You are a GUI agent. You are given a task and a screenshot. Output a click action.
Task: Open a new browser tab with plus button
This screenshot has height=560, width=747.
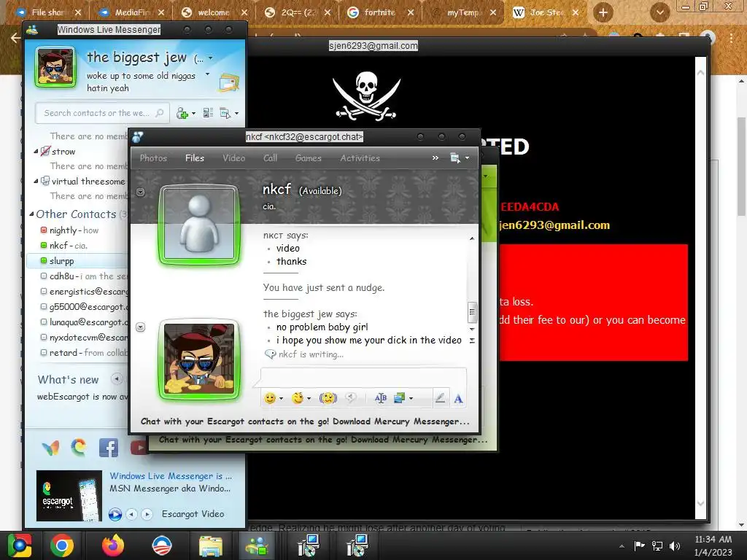603,12
